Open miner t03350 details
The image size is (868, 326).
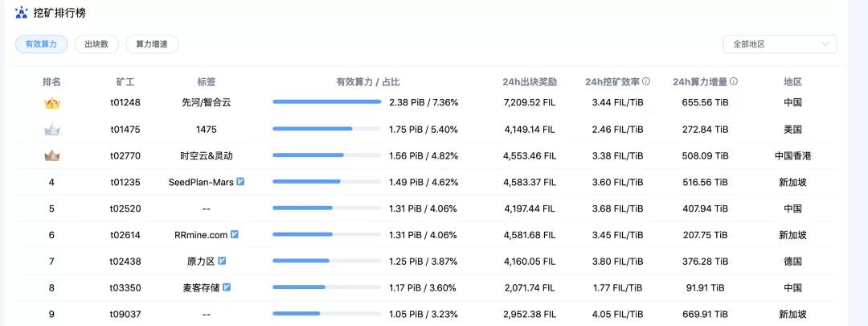tap(125, 287)
